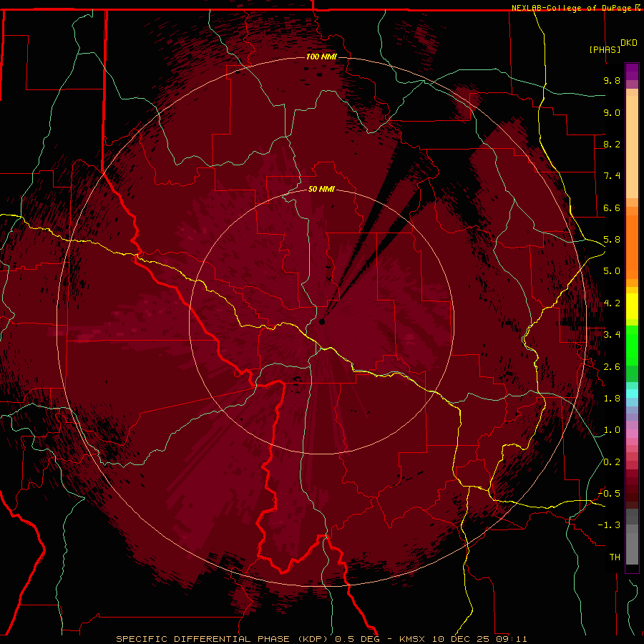Screen dimensions: 644x644
Task: Click the 100 NMI range ring label
Action: point(321,57)
